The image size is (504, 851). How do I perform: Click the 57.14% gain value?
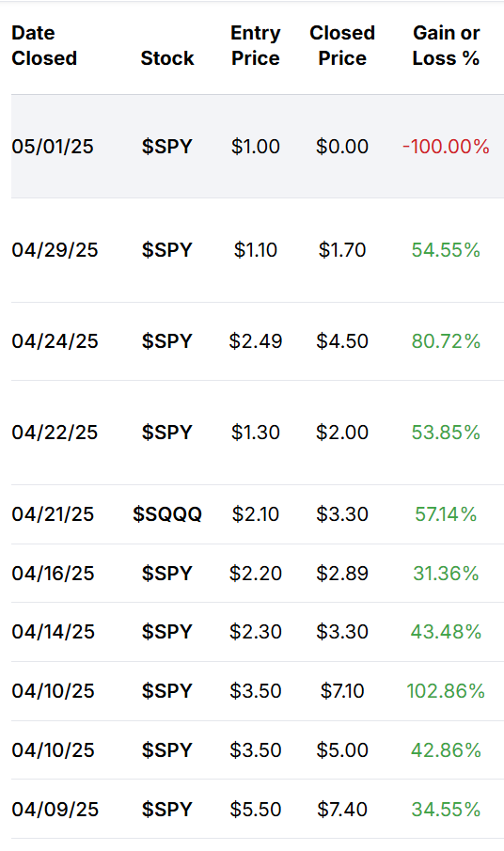pyautogui.click(x=446, y=514)
